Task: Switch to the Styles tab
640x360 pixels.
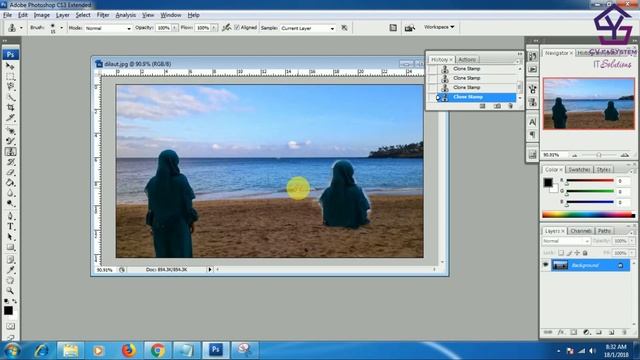Action: point(603,169)
